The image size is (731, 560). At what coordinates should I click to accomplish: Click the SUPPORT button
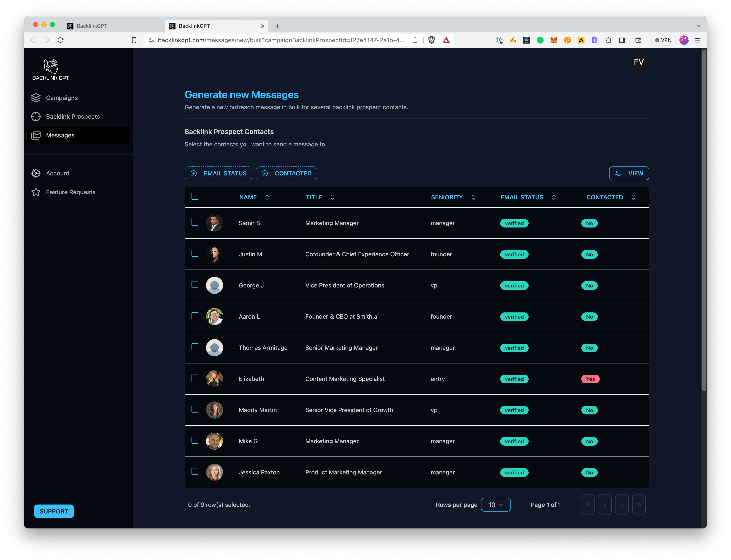(54, 511)
